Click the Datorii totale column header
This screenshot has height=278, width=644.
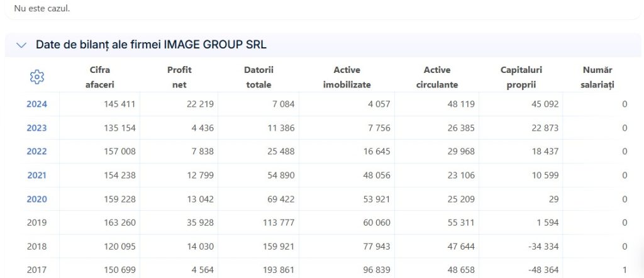pos(258,77)
